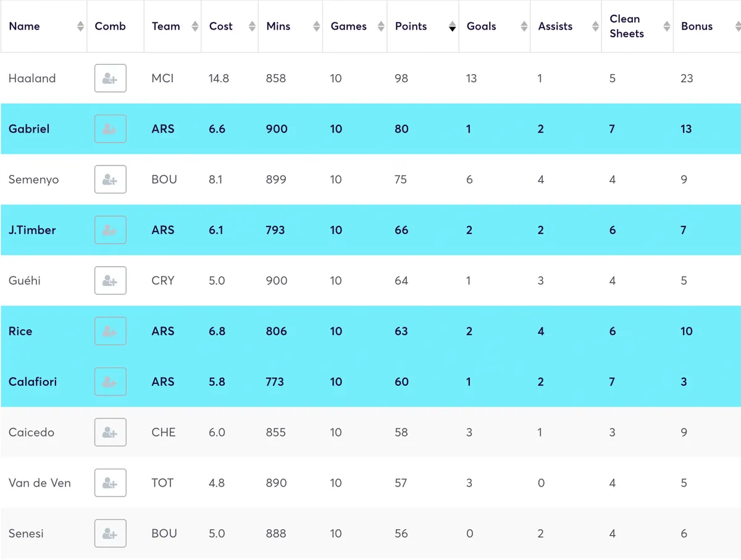741x560 pixels.
Task: Click J.Timber's add-player icon
Action: [110, 230]
